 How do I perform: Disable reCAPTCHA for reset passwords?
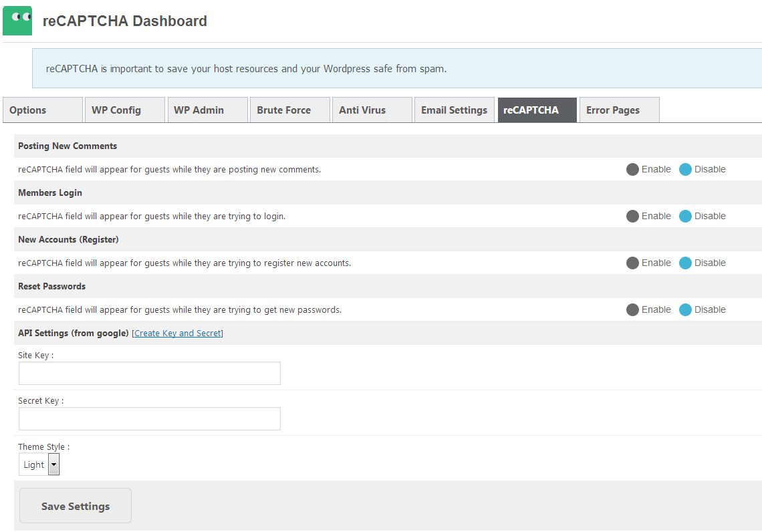(685, 309)
